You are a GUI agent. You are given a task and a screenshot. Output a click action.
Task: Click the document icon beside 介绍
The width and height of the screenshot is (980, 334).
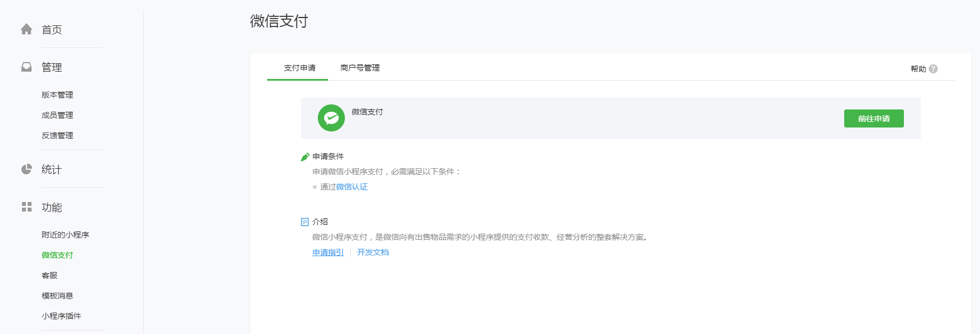305,222
